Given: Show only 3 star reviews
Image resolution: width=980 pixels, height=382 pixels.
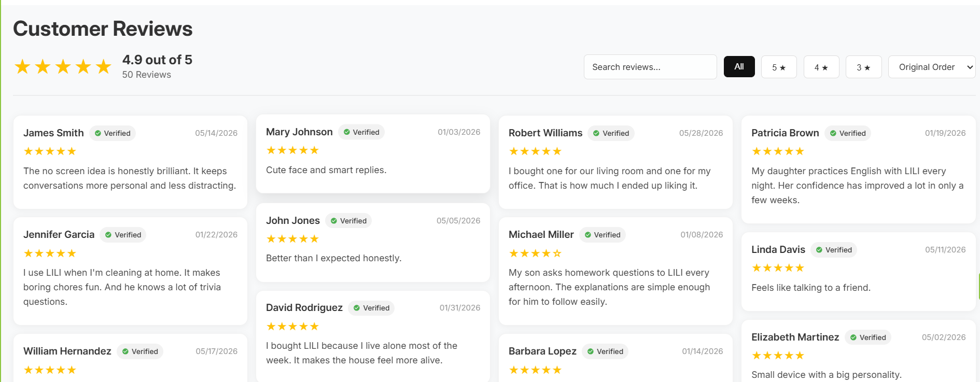Looking at the screenshot, I should (x=863, y=67).
